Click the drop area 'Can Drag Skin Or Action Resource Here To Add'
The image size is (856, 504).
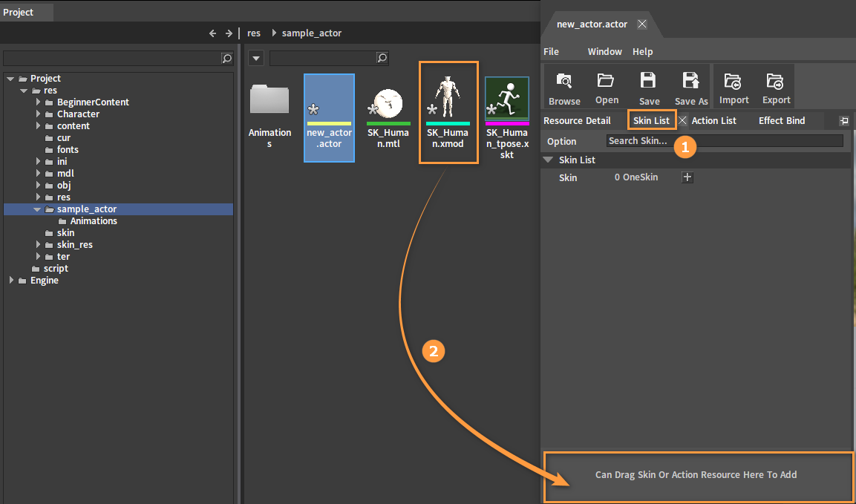click(698, 477)
